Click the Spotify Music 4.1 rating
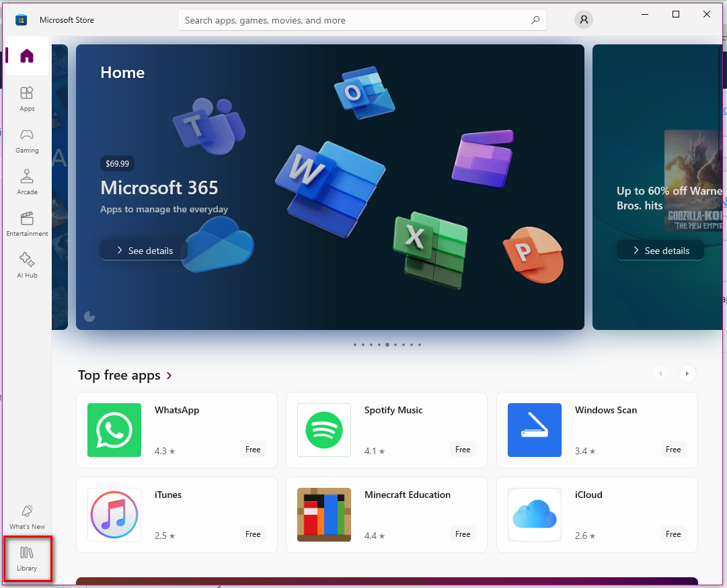 (375, 451)
